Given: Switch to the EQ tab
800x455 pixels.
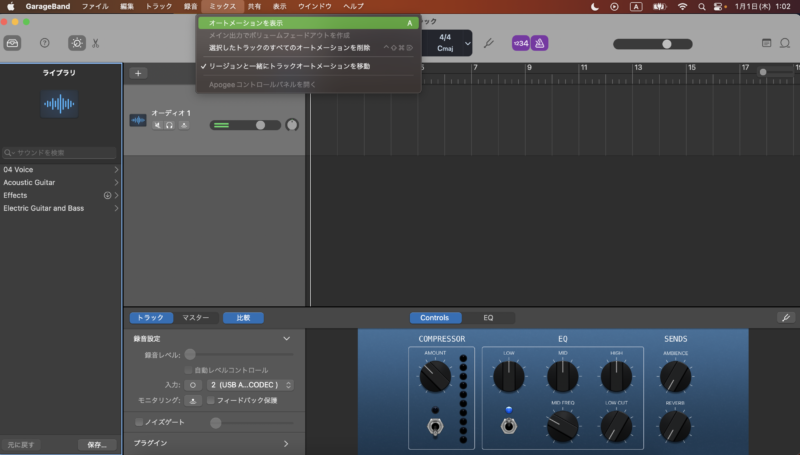Looking at the screenshot, I should 488,318.
